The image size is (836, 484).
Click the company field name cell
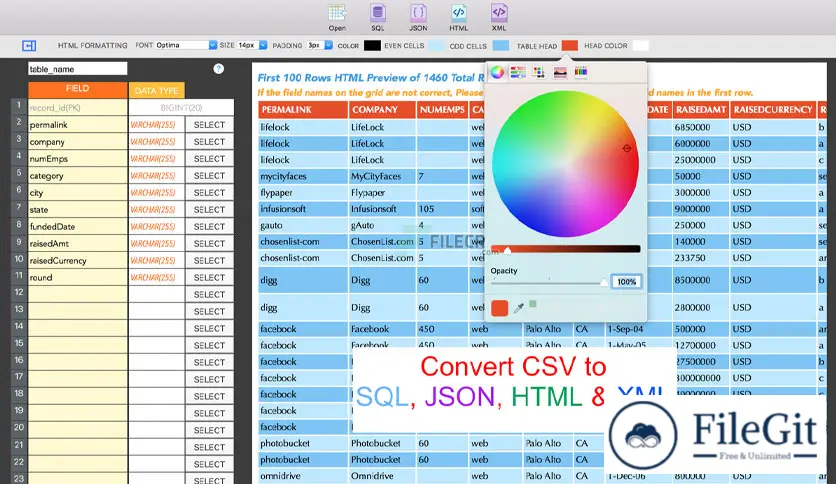(78, 142)
